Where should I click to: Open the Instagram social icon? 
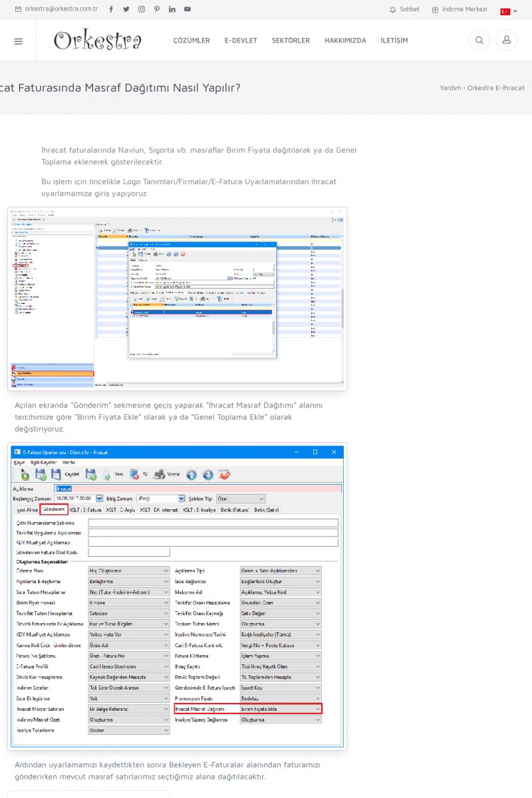(142, 9)
